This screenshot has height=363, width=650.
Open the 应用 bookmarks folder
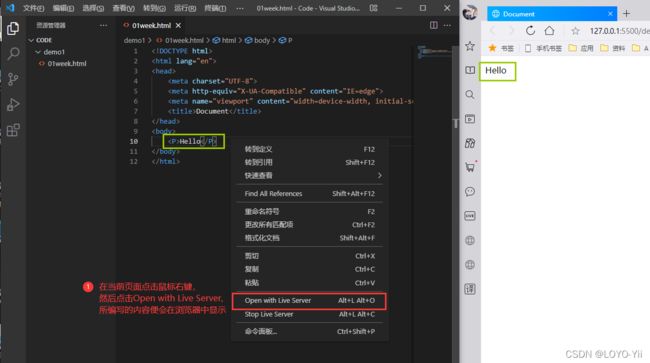(x=581, y=48)
